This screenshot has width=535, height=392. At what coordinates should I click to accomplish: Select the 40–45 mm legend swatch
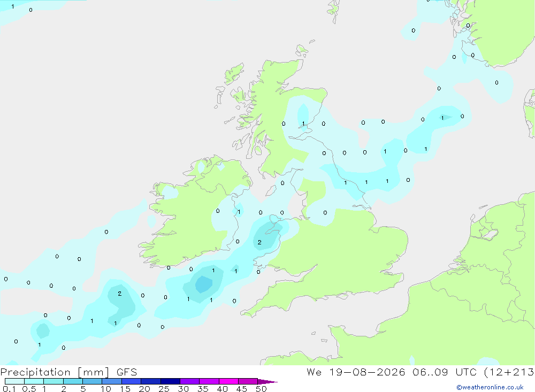[228, 381]
